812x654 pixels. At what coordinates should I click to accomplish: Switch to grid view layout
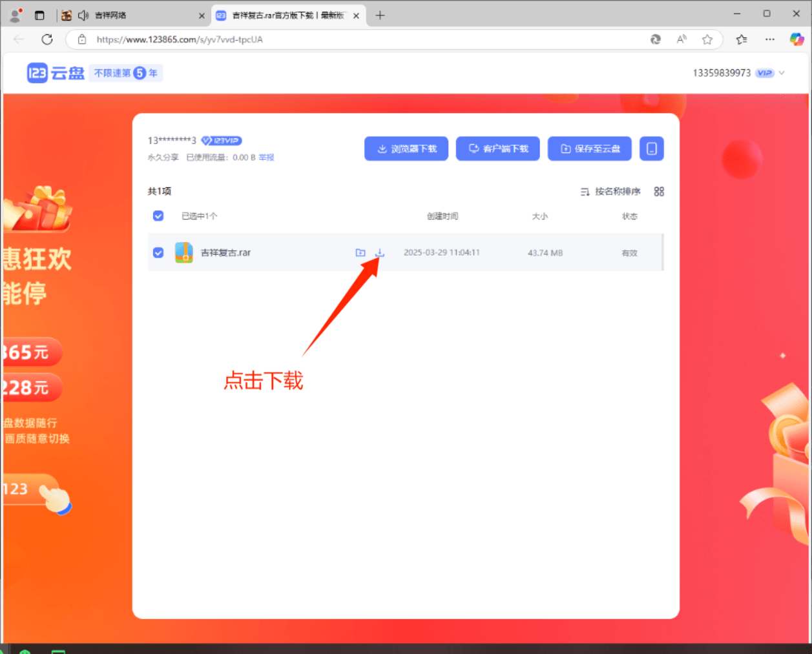pyautogui.click(x=659, y=191)
